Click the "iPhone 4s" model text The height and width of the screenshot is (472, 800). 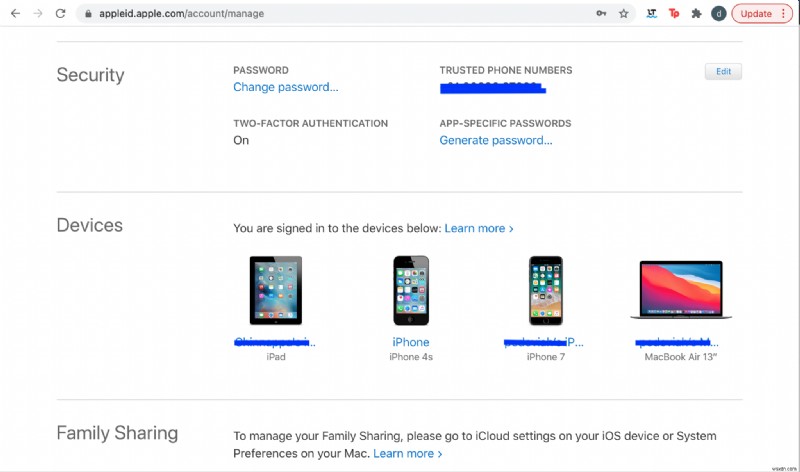pos(411,357)
